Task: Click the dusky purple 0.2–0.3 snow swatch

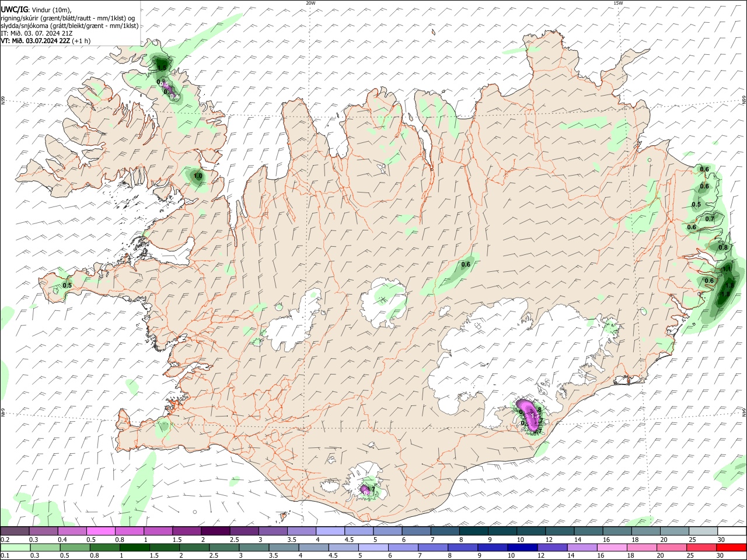Action: coord(15,531)
